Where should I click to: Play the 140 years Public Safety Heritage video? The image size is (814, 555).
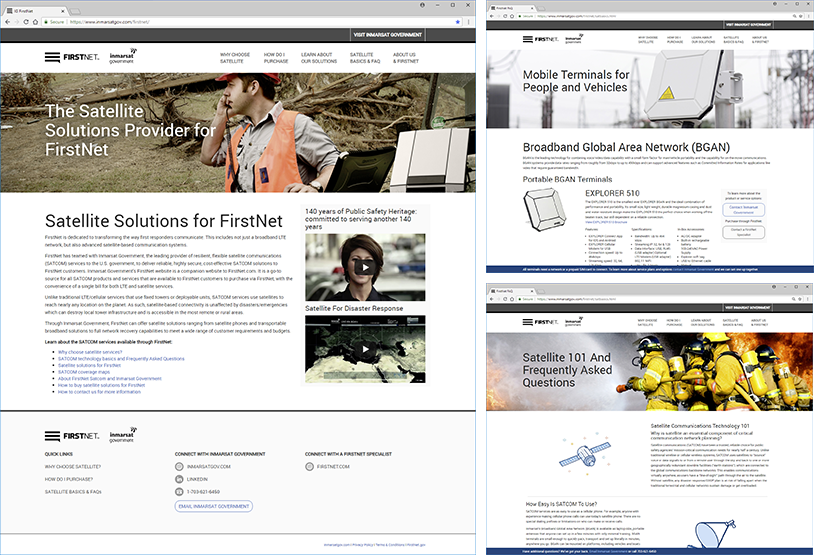(364, 267)
